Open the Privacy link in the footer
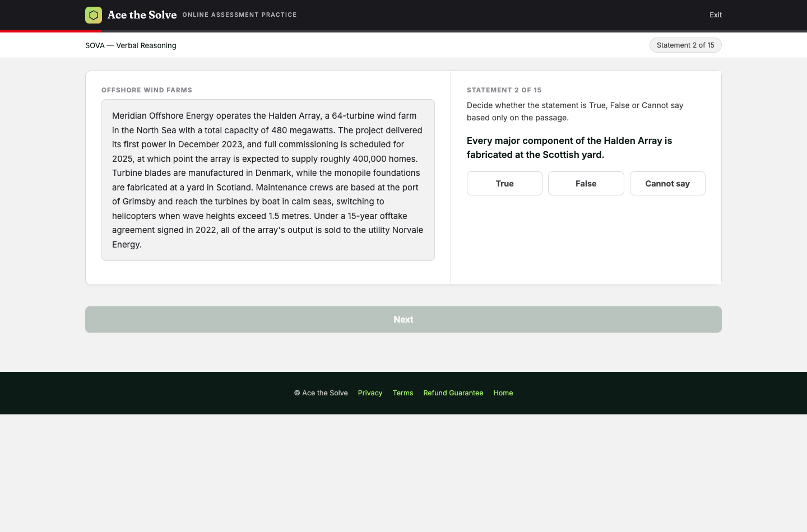The height and width of the screenshot is (532, 807). [370, 393]
